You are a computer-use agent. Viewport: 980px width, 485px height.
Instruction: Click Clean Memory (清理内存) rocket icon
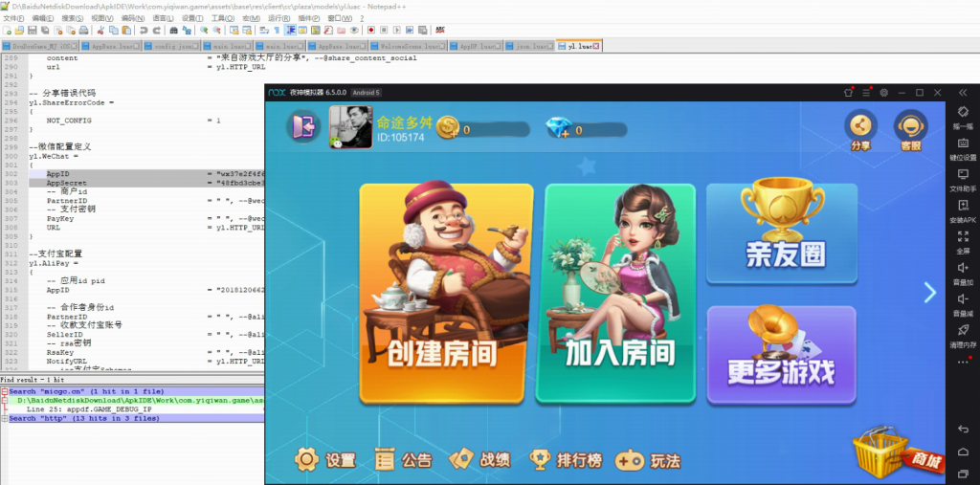(963, 333)
